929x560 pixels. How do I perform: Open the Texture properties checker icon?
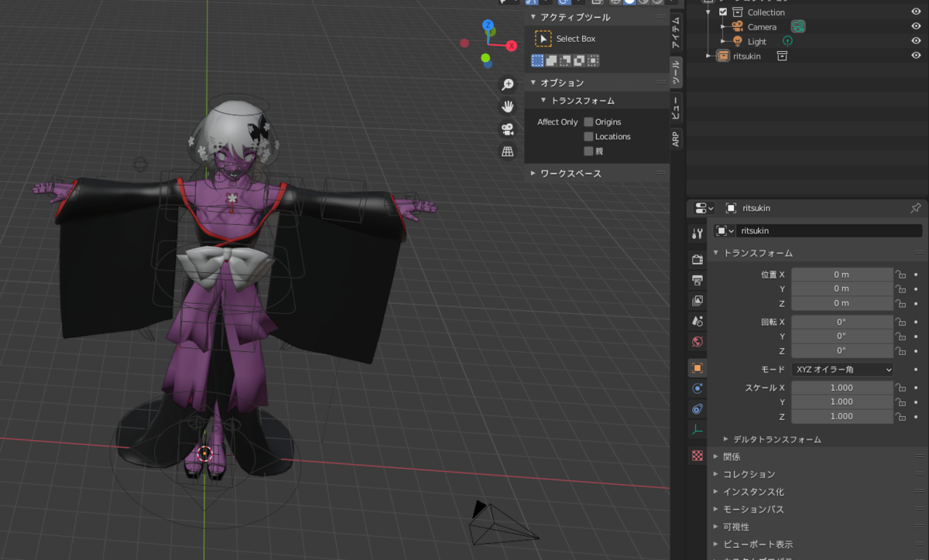point(698,456)
